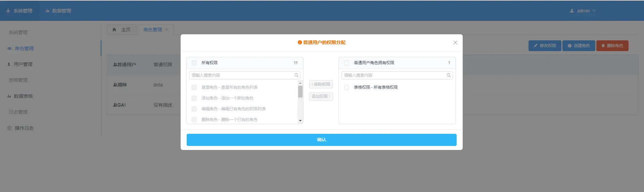Click the 用户管理 sidebar person icon
The width and height of the screenshot is (644, 192).
pos(9,64)
